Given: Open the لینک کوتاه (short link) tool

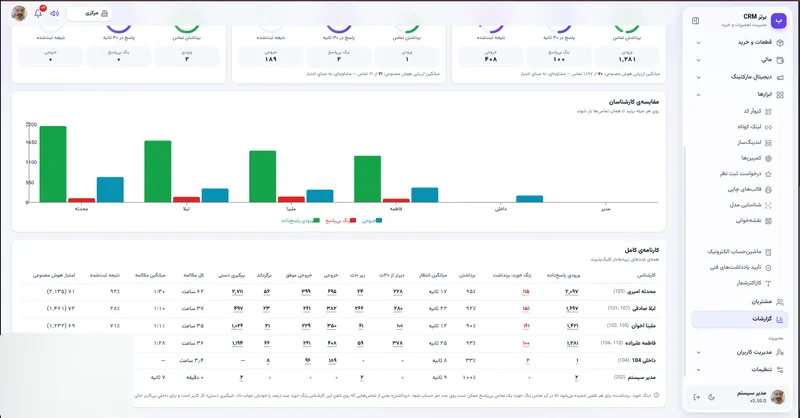Looking at the screenshot, I should click(x=755, y=127).
